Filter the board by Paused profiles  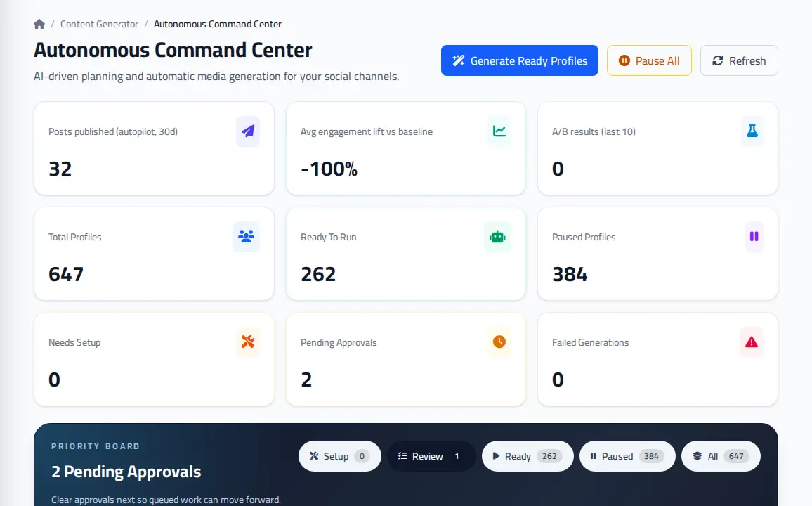[627, 456]
